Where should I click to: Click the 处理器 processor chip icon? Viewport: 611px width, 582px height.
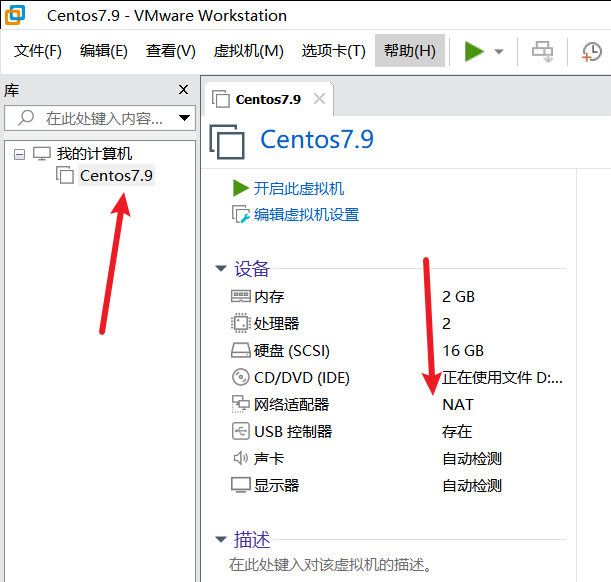pos(240,323)
